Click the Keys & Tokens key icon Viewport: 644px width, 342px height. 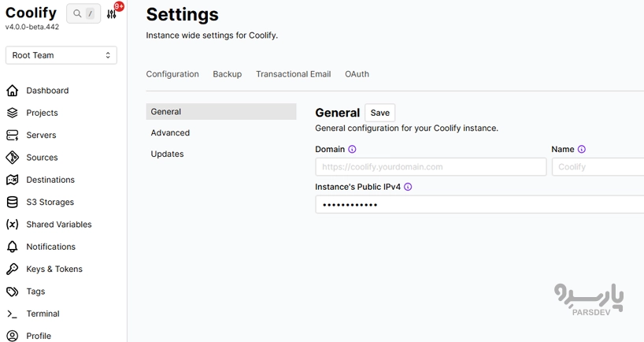[x=12, y=270]
